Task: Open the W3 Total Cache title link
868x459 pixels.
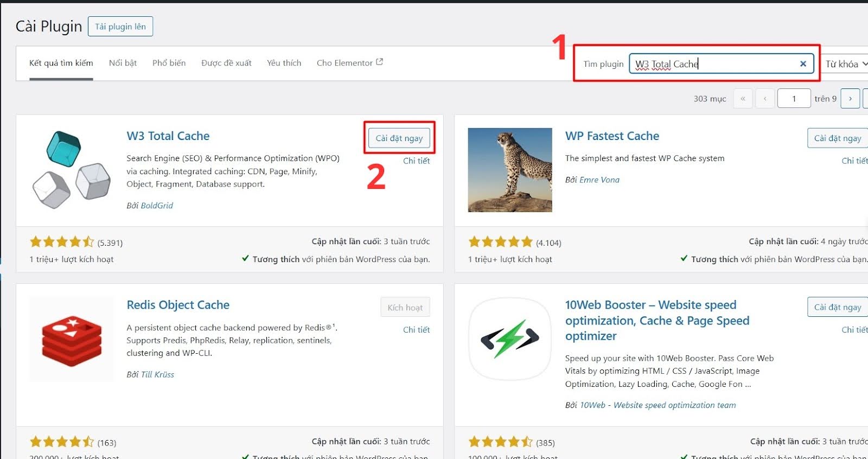Action: coord(168,136)
